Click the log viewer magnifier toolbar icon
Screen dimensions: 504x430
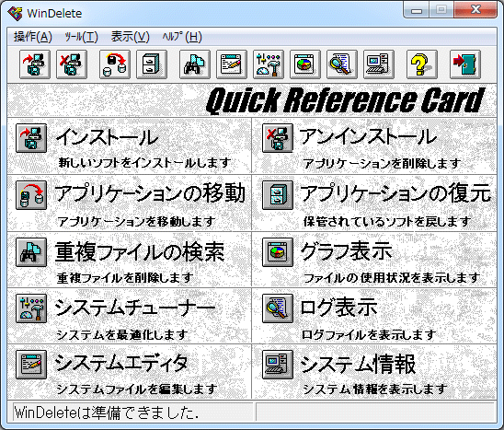[x=342, y=64]
